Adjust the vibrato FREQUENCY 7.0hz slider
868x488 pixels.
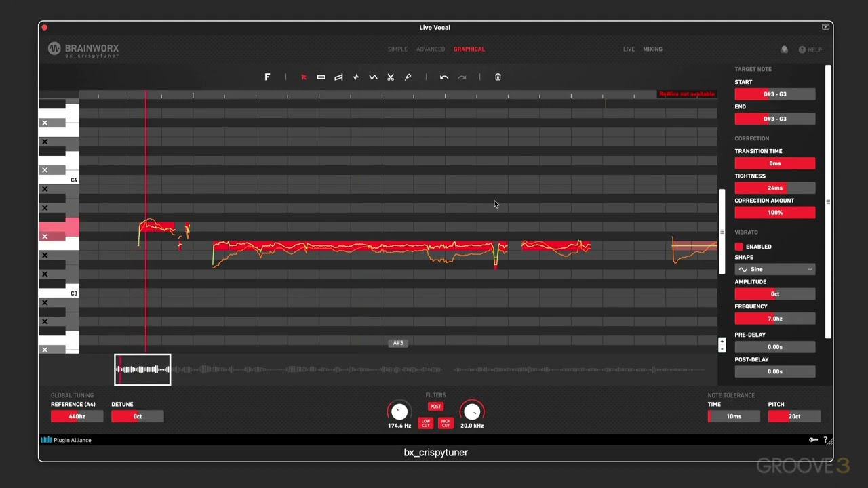775,319
